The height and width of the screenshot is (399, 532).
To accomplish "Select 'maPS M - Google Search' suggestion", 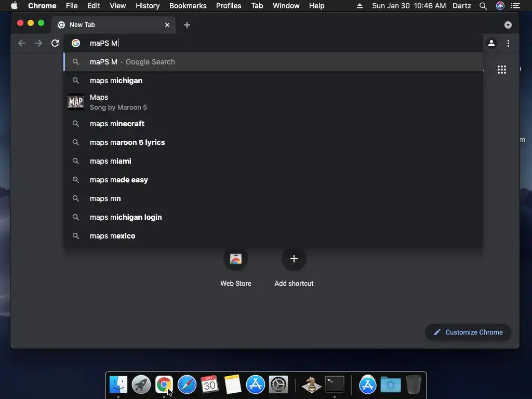I will point(273,62).
